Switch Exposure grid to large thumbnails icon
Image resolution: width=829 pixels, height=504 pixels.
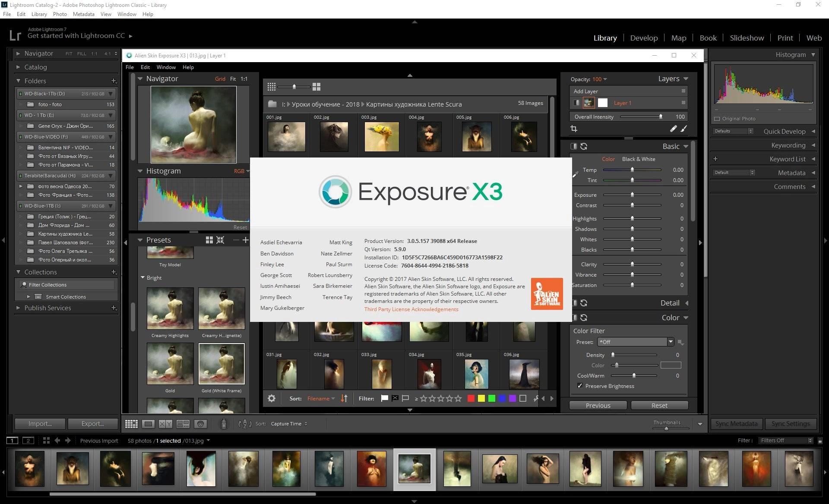tap(316, 87)
